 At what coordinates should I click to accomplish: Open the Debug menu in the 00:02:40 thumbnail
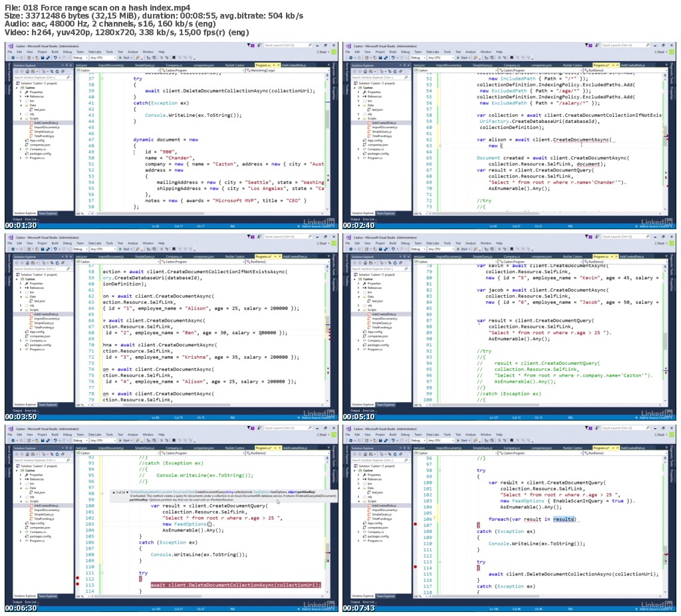[x=405, y=52]
